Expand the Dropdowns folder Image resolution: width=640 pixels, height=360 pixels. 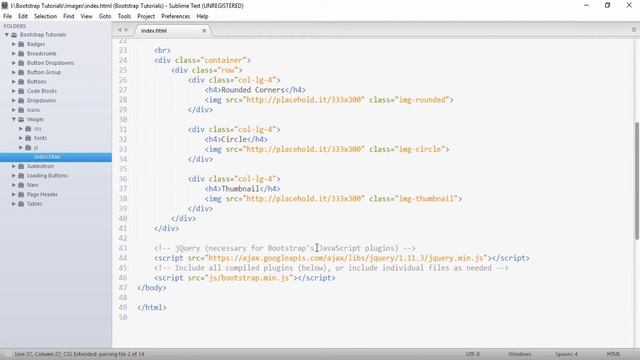(x=14, y=100)
